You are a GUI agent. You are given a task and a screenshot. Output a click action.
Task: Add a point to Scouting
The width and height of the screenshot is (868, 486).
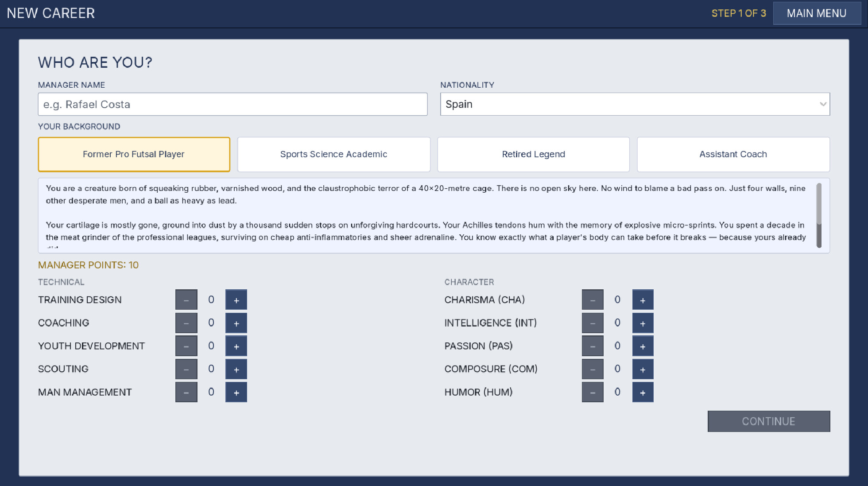click(236, 369)
